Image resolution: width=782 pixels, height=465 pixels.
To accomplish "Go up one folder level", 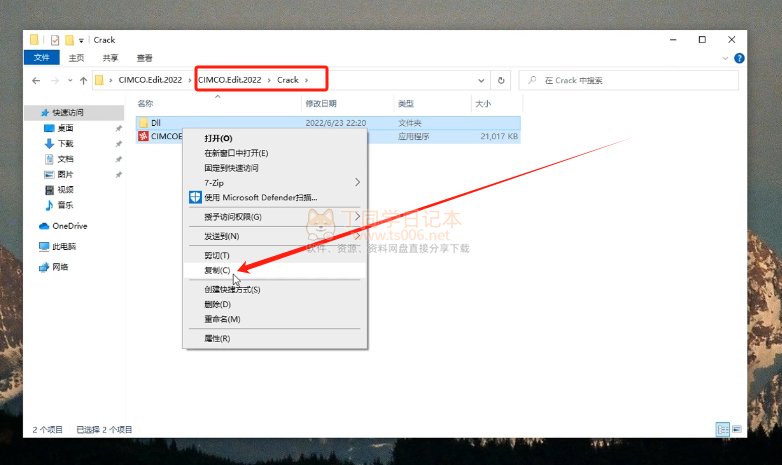I will click(83, 80).
